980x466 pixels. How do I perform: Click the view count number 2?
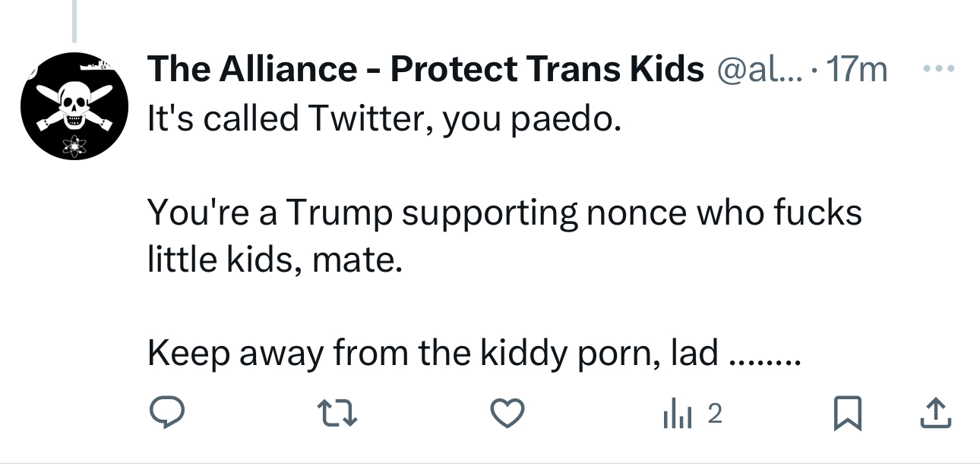(714, 414)
